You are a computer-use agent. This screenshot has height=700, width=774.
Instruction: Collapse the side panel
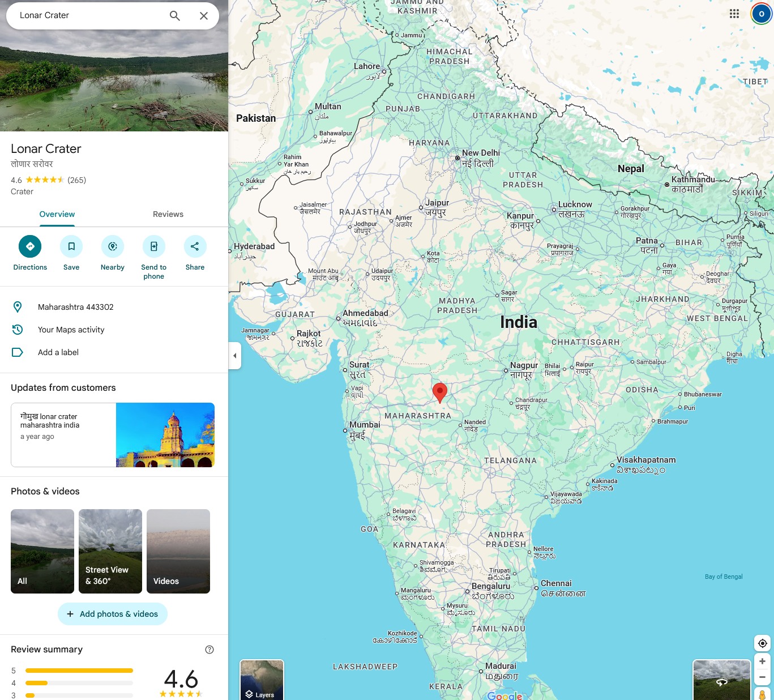point(235,356)
